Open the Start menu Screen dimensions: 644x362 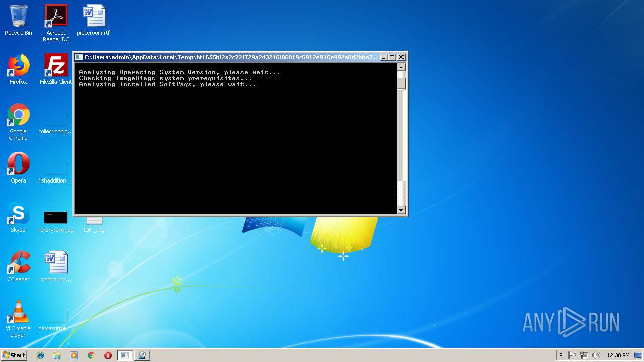(14, 355)
